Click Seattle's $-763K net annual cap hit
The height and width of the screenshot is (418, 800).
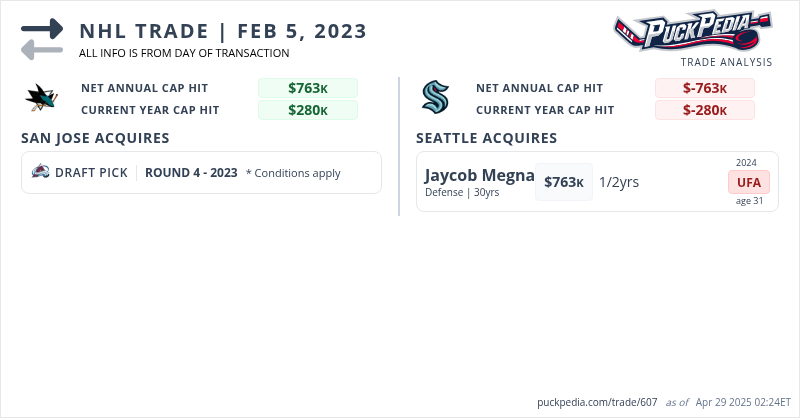(705, 88)
